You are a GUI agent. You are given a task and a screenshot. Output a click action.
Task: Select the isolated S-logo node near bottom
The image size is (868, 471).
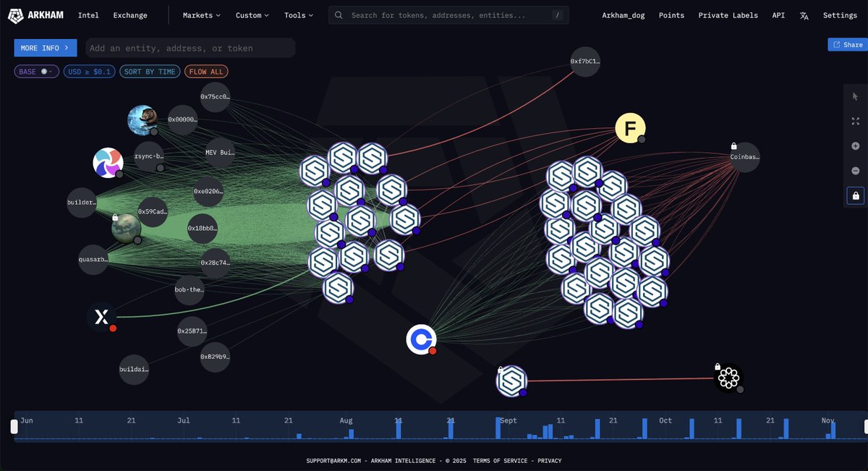tap(511, 381)
